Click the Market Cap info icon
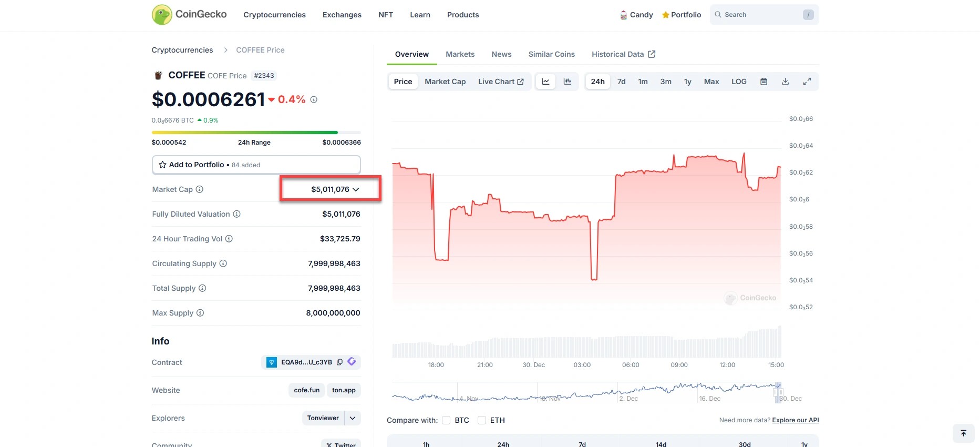The width and height of the screenshot is (980, 447). (200, 189)
